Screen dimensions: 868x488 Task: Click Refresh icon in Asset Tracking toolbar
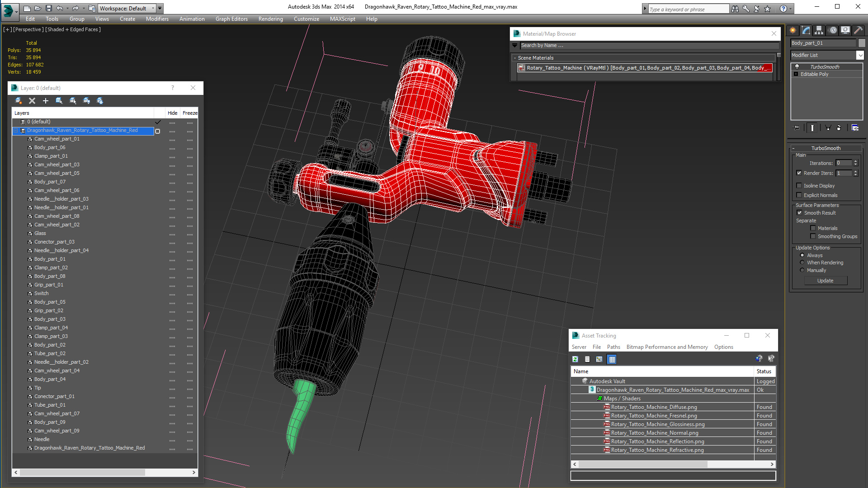(x=575, y=359)
